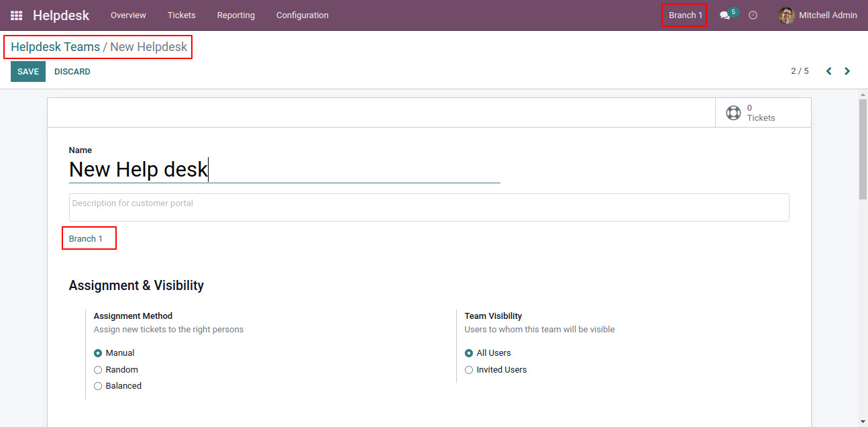Click the customer portal description field
Viewport: 868px width, 427px height.
[429, 207]
